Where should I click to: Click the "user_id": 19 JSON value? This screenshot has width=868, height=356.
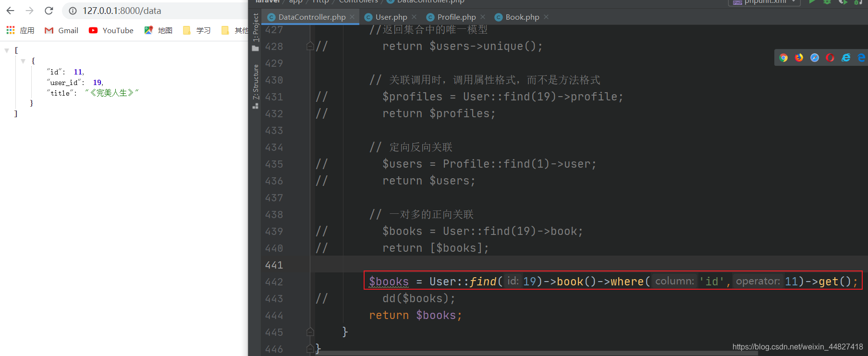(98, 83)
